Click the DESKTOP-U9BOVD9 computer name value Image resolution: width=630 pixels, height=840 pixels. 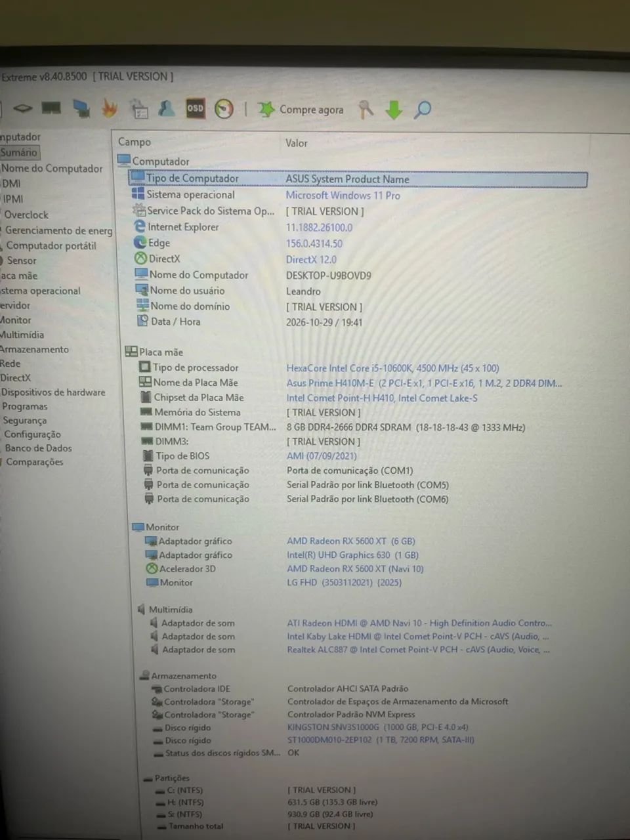pos(329,276)
